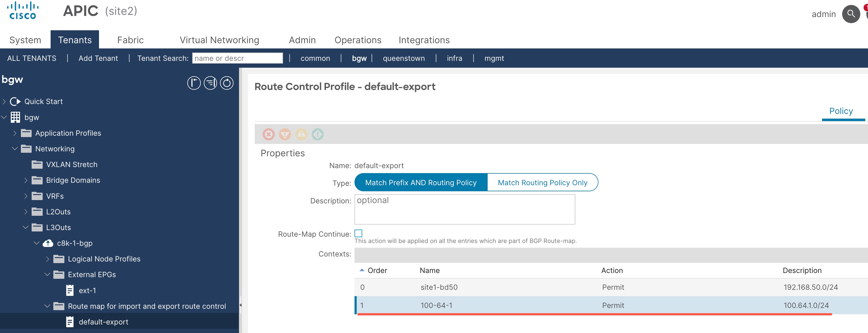Expand Application Profiles chevron
The height and width of the screenshot is (333, 868).
(x=15, y=133)
